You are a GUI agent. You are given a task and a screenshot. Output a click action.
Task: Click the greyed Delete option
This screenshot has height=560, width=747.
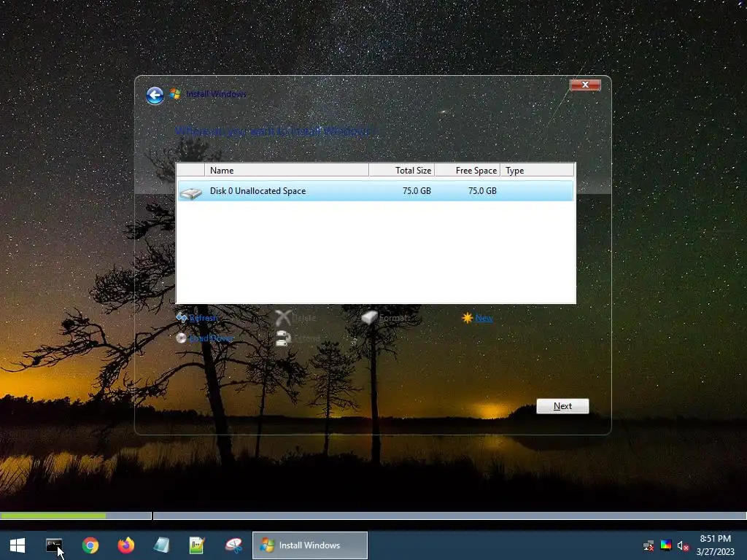(303, 318)
